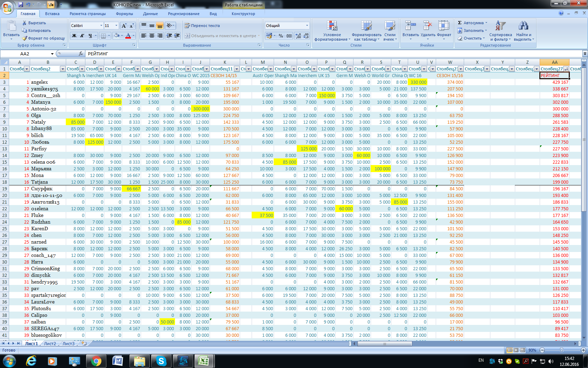
Task: Click the AutoSum sigma icon
Action: click(x=460, y=23)
